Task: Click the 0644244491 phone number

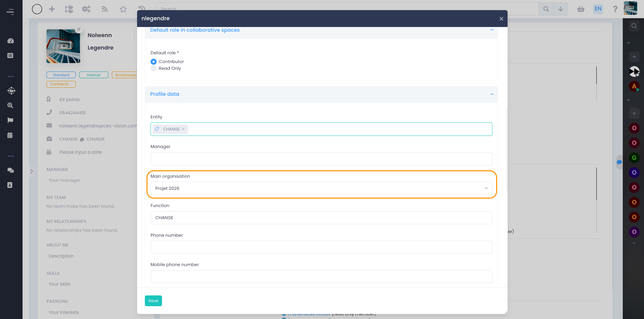Action: (73, 113)
